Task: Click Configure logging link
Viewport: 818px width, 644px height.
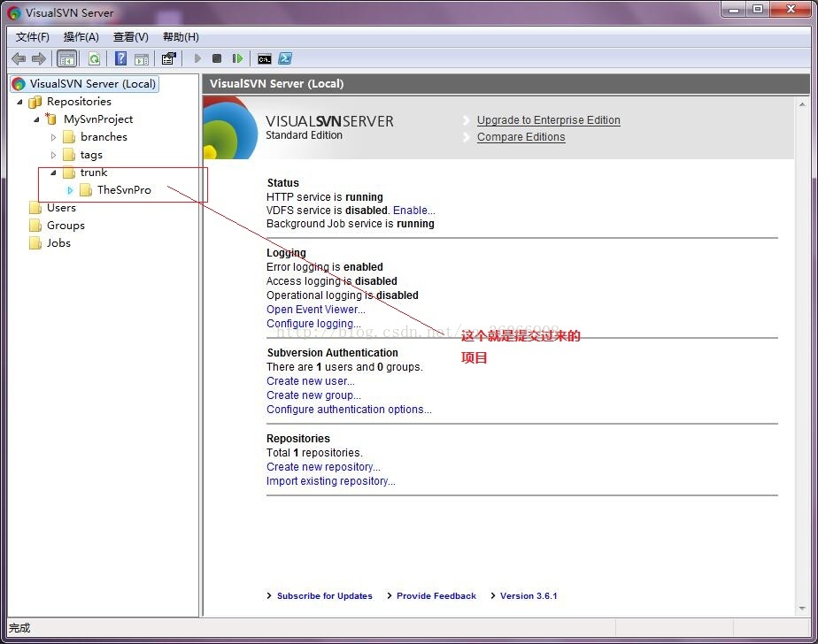Action: coord(313,323)
